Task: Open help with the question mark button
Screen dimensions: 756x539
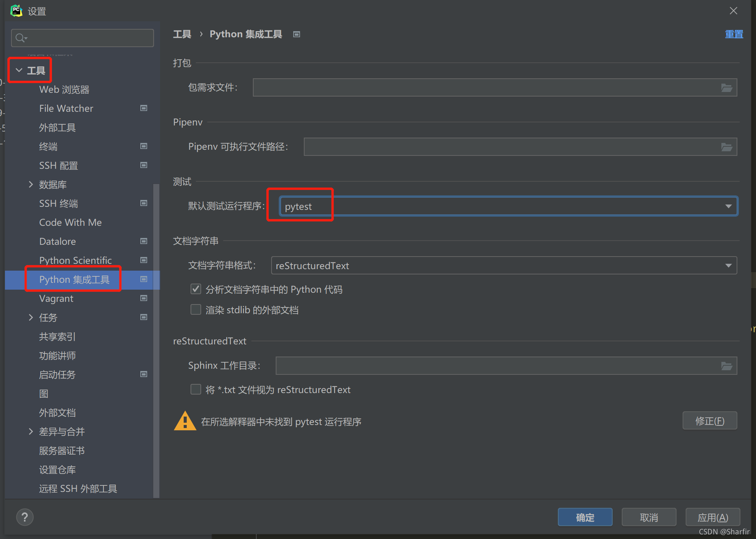Action: click(25, 517)
